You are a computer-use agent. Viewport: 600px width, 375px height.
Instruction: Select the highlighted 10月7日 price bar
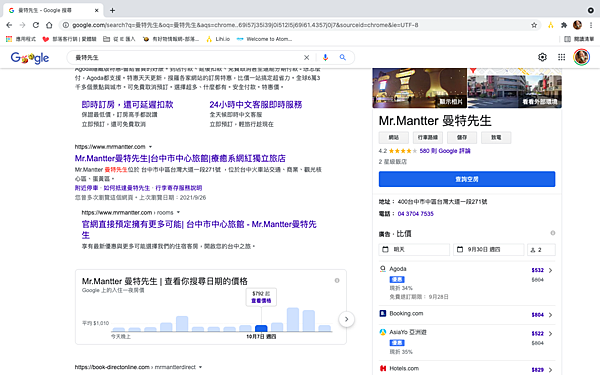(x=261, y=328)
